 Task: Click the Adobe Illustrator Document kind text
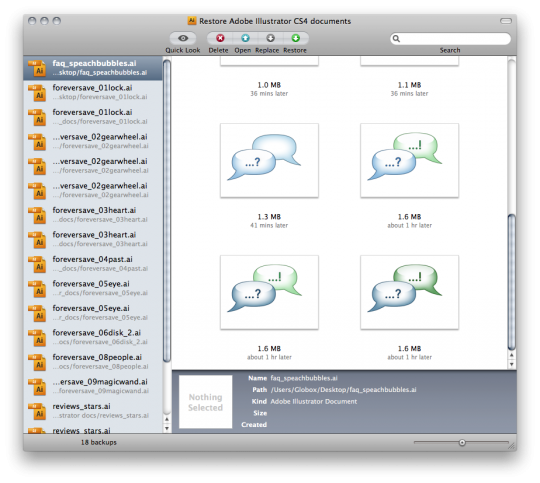[x=314, y=401]
